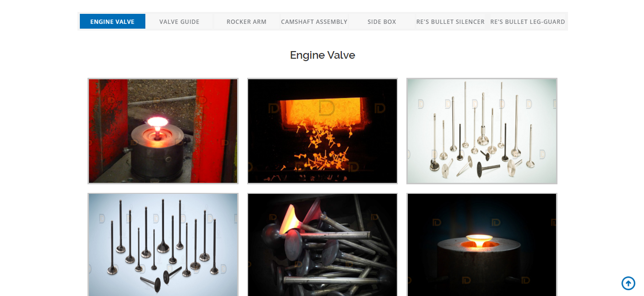644x296 pixels.
Task: Switch to the Valve Guide tab
Action: pos(179,21)
